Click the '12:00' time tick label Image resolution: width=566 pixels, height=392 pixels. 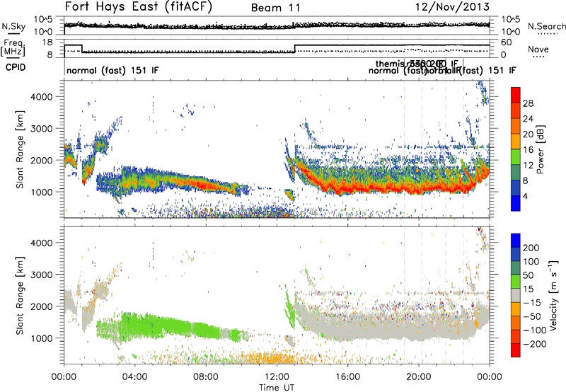click(277, 377)
